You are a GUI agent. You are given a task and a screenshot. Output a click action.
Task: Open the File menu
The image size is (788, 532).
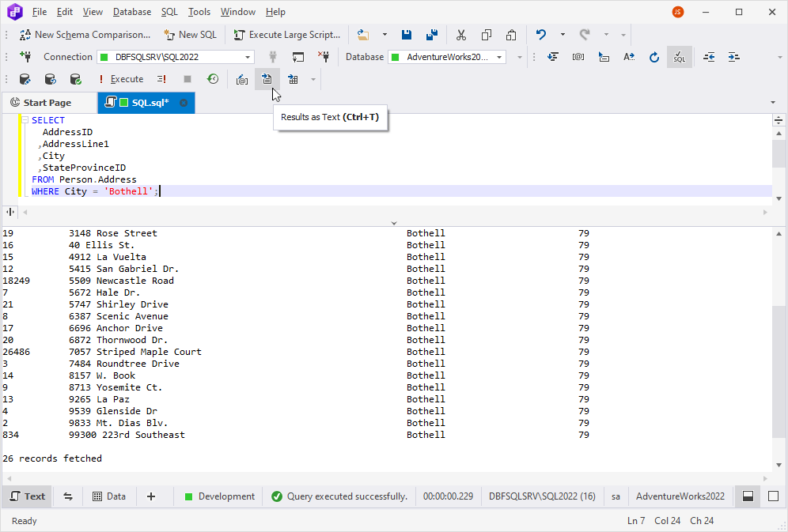coord(40,12)
